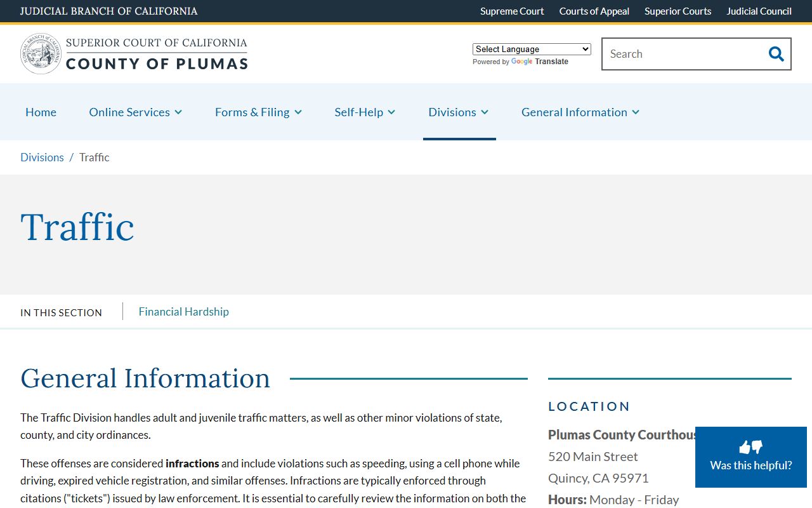Click the Courts of Appeal link
Viewport: 812px width, 508px height.
pyautogui.click(x=594, y=11)
